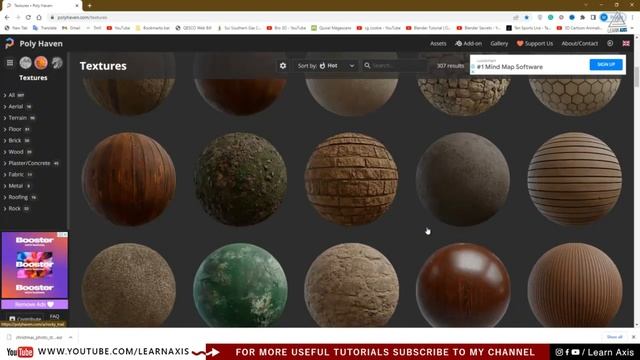Open Gmail bookmark
The height and width of the screenshot is (360, 640).
click(71, 28)
